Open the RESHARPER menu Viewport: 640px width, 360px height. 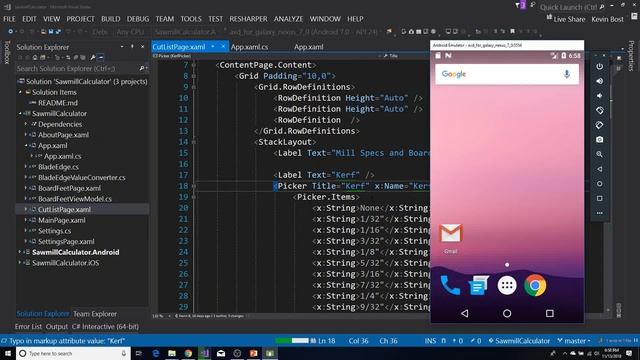click(x=248, y=19)
